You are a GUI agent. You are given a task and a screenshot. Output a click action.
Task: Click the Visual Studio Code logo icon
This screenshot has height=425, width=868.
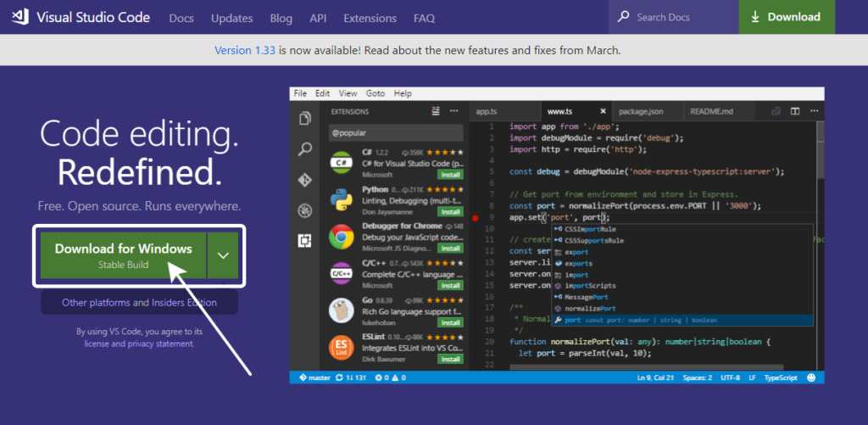click(x=20, y=17)
